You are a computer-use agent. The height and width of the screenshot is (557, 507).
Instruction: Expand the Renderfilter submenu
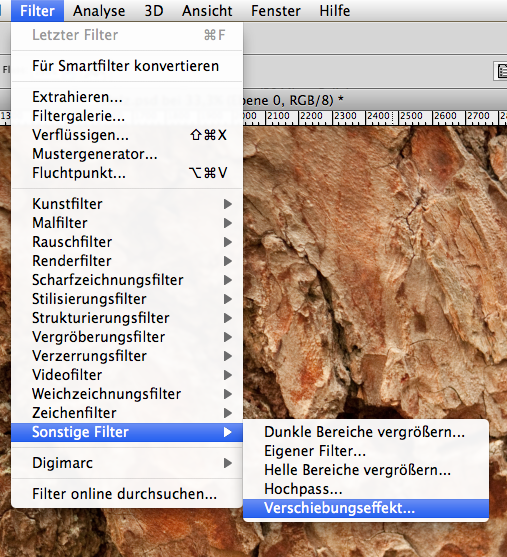127,261
